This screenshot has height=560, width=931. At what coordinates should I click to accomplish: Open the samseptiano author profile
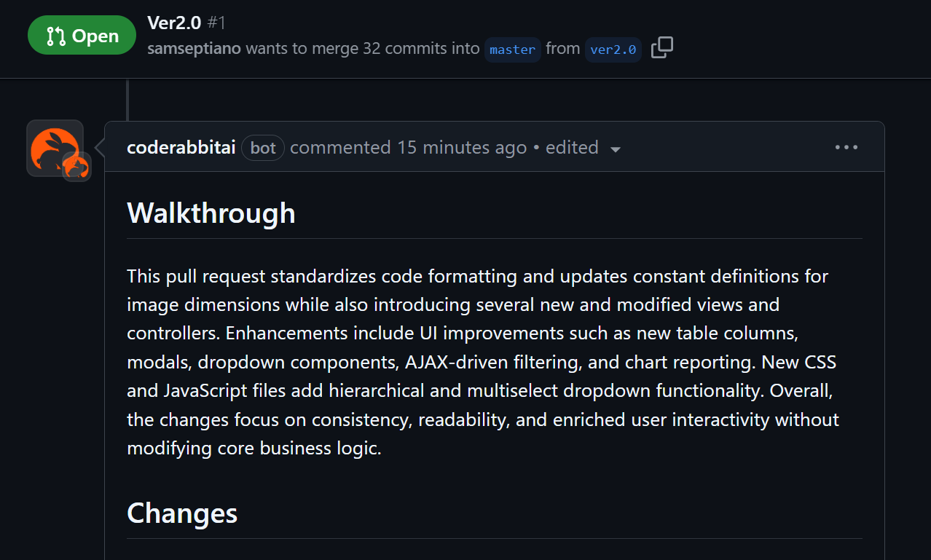click(195, 49)
